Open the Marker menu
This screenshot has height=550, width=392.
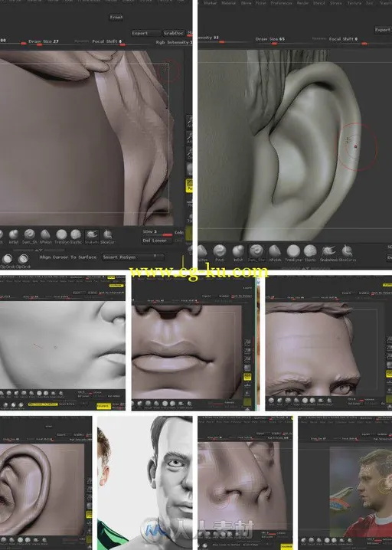[211, 3]
